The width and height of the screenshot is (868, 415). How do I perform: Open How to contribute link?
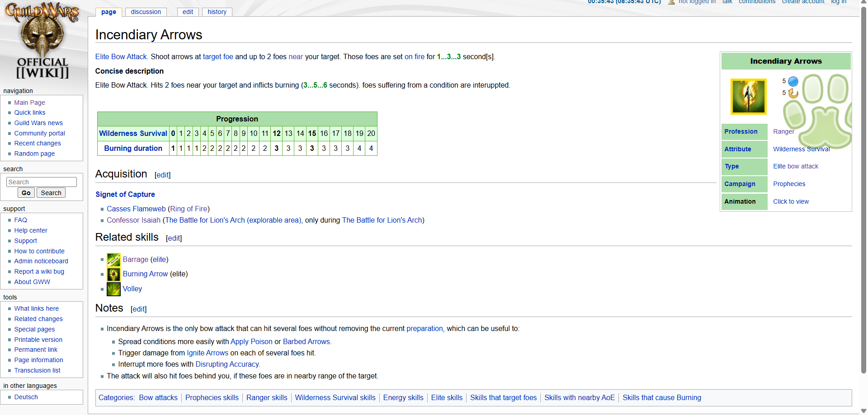[39, 251]
